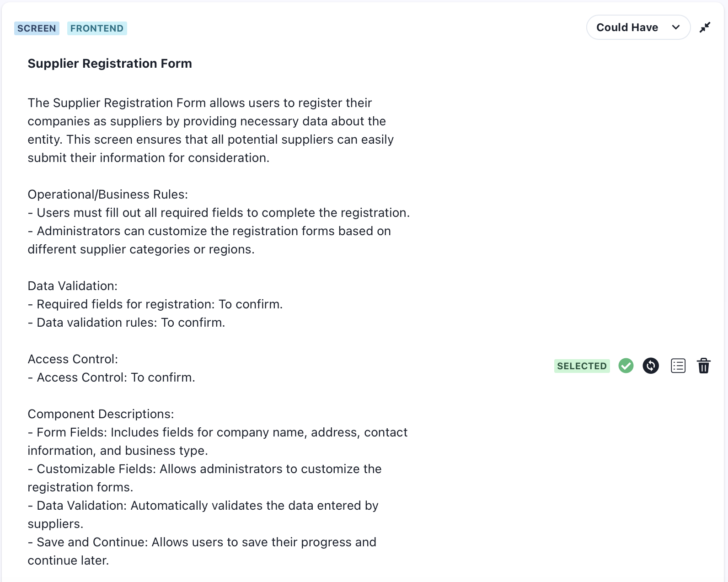Image resolution: width=728 pixels, height=582 pixels.
Task: Expand the priority dropdown chevron arrow
Action: (x=676, y=27)
